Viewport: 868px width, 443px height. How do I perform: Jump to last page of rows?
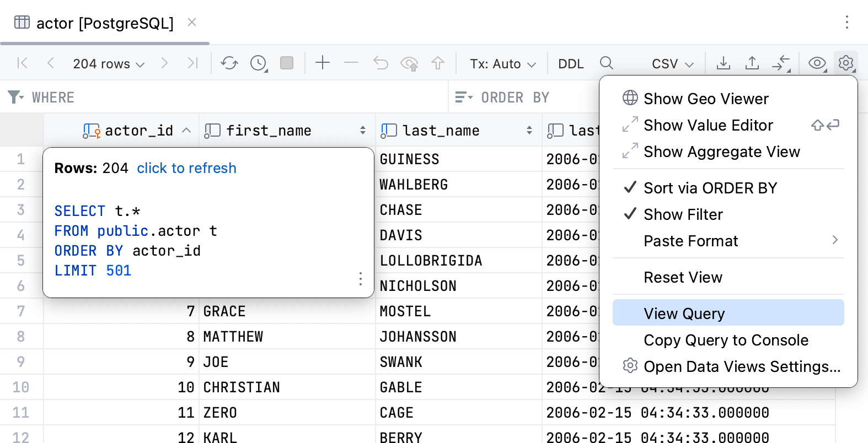coord(192,63)
